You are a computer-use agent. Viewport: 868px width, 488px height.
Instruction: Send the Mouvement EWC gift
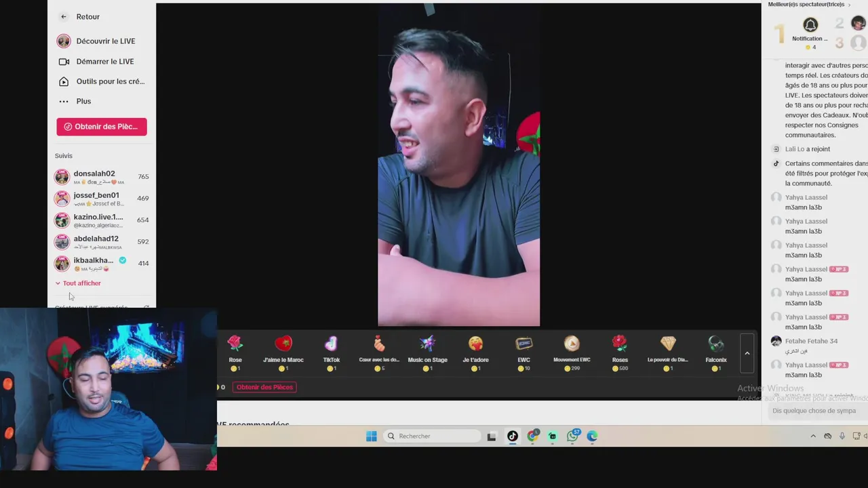coord(572,353)
